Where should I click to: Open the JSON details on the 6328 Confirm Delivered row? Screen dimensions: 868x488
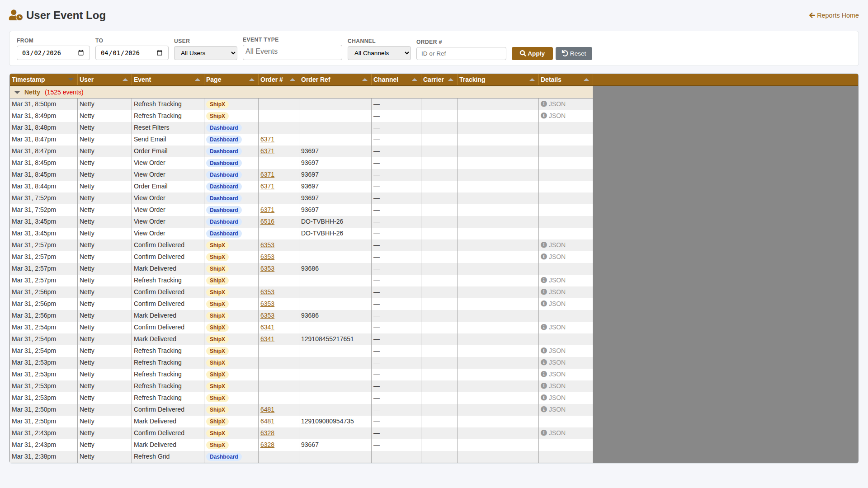click(x=544, y=433)
